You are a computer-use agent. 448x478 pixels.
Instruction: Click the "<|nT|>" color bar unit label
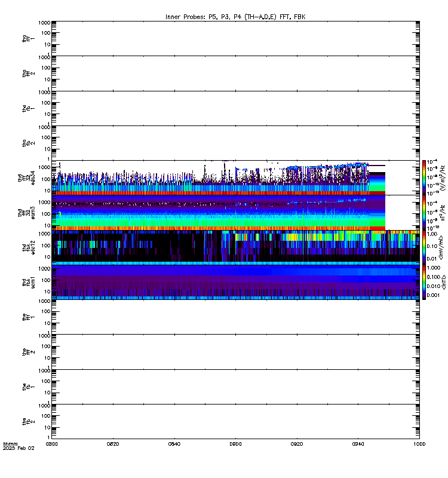click(444, 282)
